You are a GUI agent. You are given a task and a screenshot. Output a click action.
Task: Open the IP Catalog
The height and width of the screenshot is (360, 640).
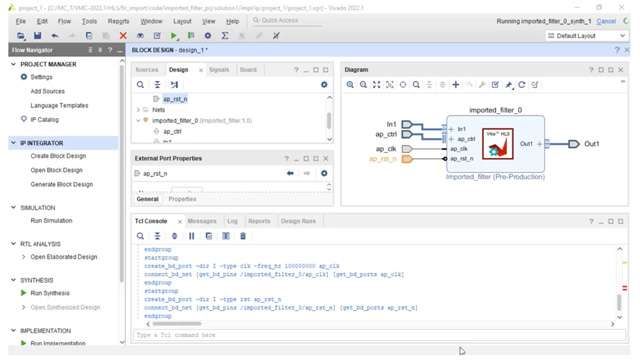coord(44,120)
